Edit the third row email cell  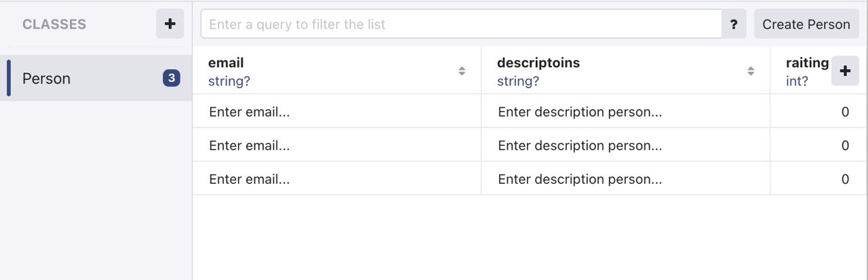[336, 180]
